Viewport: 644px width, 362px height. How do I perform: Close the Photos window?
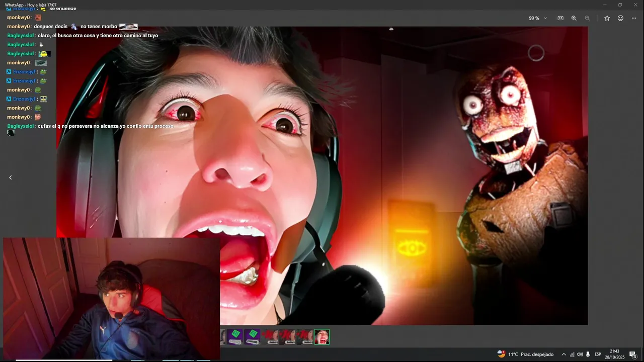635,5
